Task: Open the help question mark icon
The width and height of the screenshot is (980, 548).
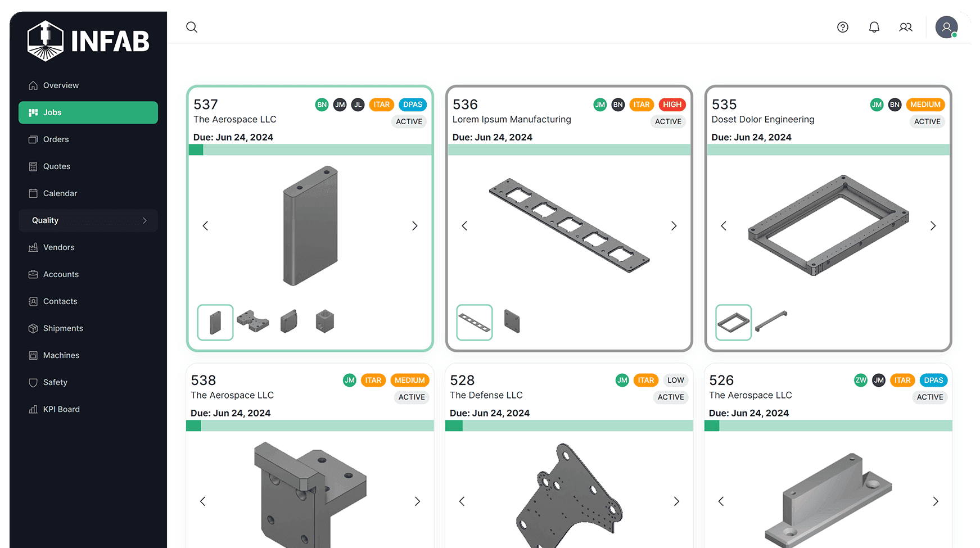Action: pyautogui.click(x=842, y=27)
